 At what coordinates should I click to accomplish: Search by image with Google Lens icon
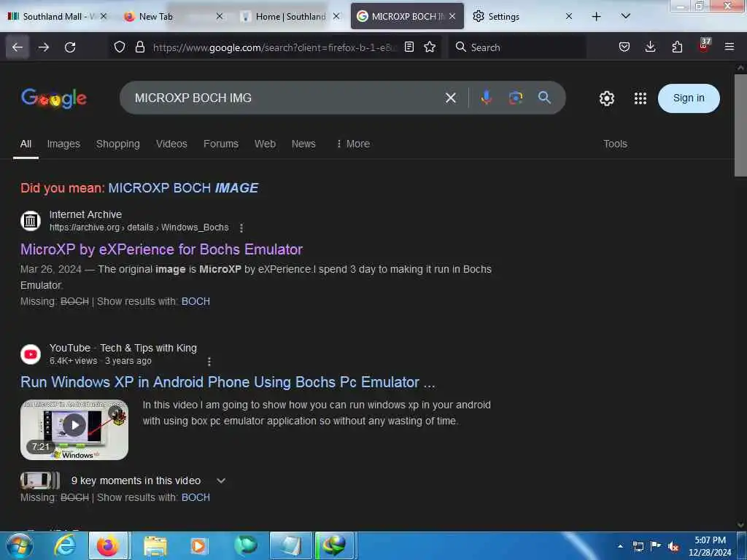[516, 98]
